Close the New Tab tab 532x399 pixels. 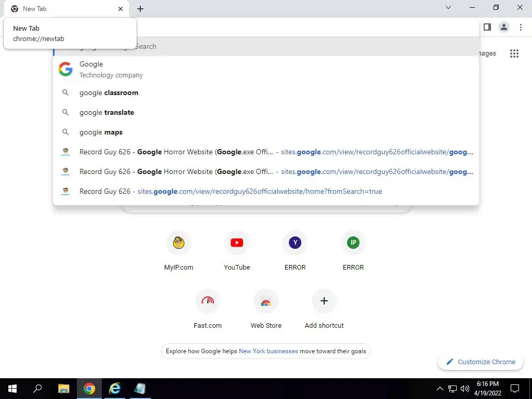pos(121,9)
